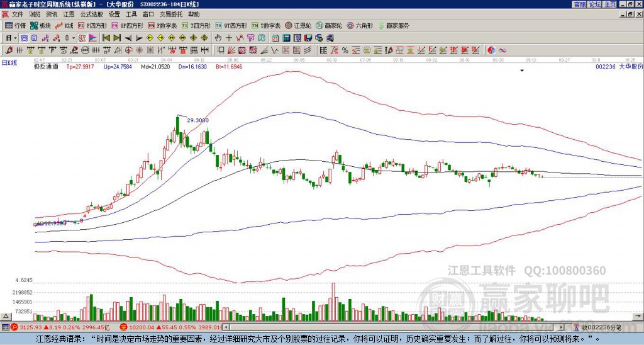Click the blue-red infinity wave icon
This screenshot has width=644, height=345.
click(502, 50)
